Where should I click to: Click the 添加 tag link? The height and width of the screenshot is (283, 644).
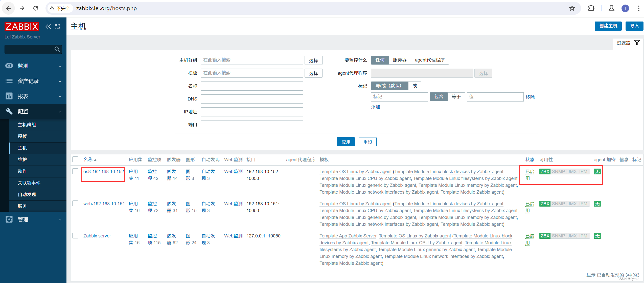tap(376, 107)
